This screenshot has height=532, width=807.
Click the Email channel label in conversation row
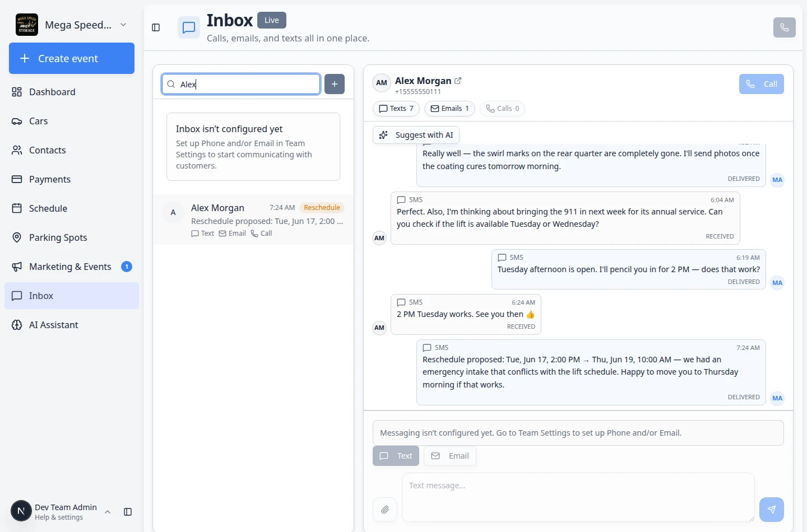[233, 234]
